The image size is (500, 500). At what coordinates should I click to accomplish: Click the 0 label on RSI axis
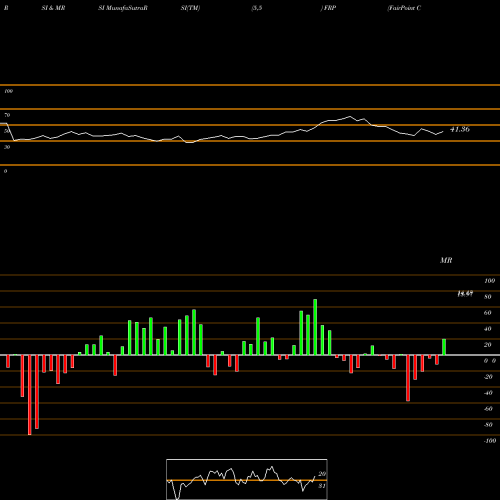5,171
